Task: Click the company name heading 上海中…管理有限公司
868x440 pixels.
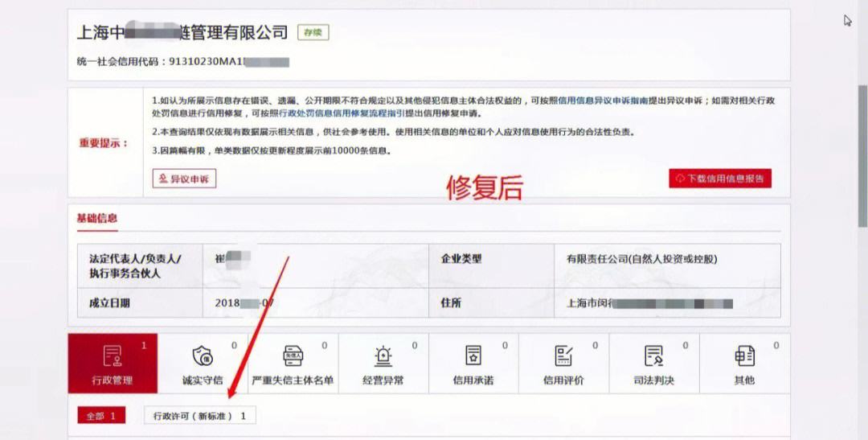Action: point(182,32)
